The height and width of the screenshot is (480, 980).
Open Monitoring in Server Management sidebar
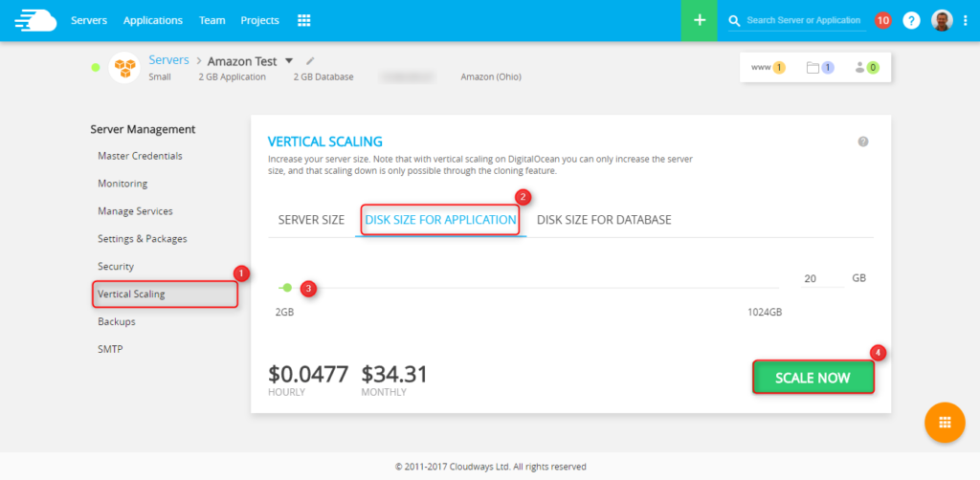[122, 184]
